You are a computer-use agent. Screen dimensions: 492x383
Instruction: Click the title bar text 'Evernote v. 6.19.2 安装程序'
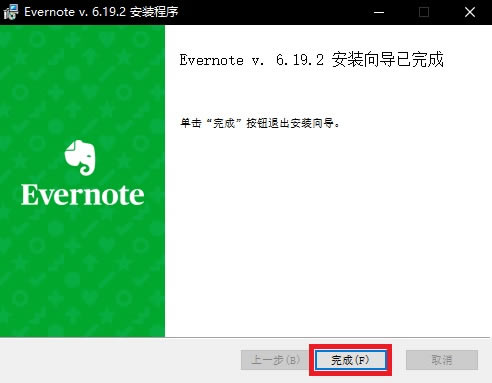101,12
